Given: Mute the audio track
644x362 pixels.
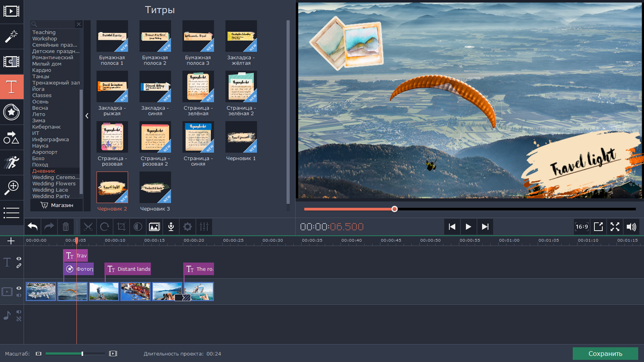Looking at the screenshot, I should click(x=19, y=312).
